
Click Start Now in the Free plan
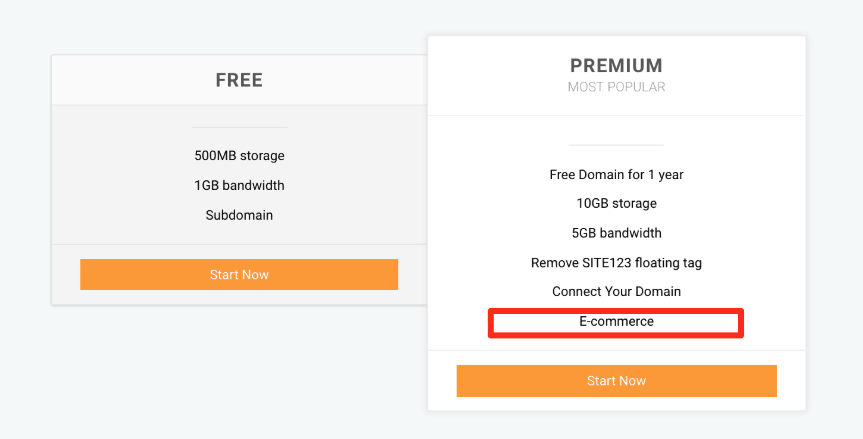(239, 275)
